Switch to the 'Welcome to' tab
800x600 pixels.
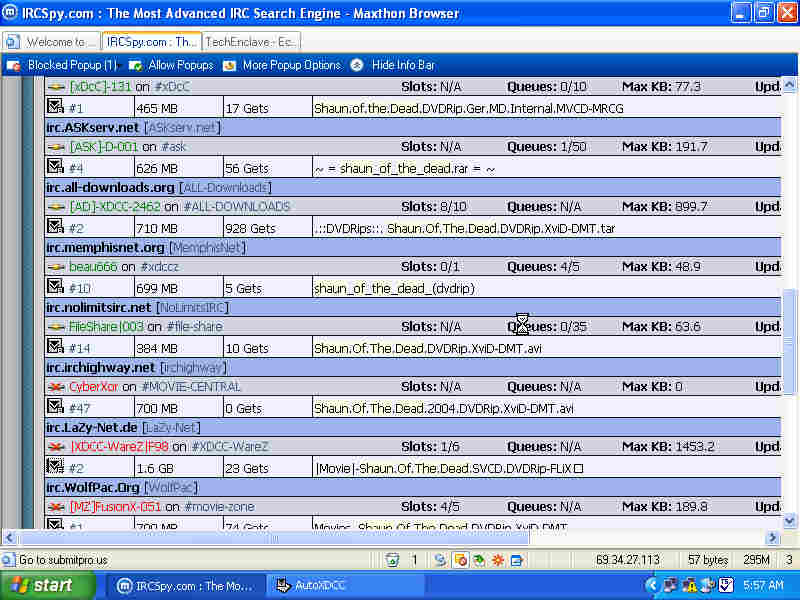coord(52,42)
